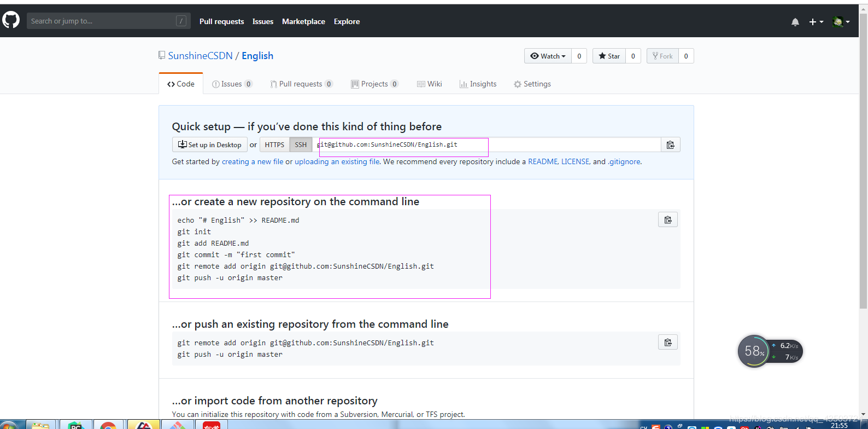Click the clone URL text field
The height and width of the screenshot is (429, 868).
tap(486, 144)
